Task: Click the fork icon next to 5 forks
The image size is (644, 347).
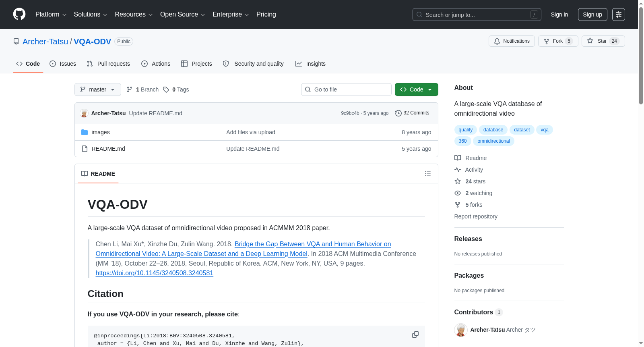Action: [x=458, y=205]
